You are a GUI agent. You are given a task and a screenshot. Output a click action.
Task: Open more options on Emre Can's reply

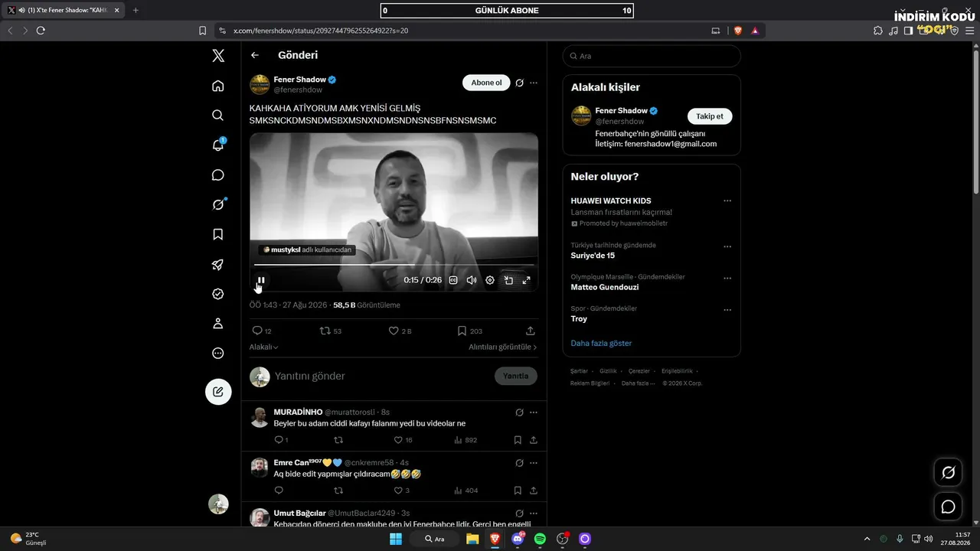(x=534, y=463)
